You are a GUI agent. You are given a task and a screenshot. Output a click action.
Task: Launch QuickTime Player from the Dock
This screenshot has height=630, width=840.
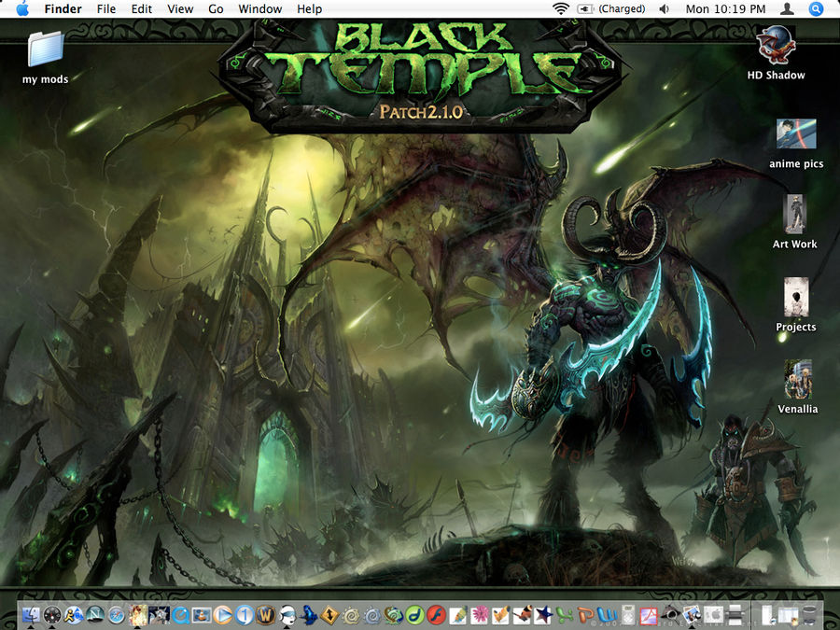[180, 616]
